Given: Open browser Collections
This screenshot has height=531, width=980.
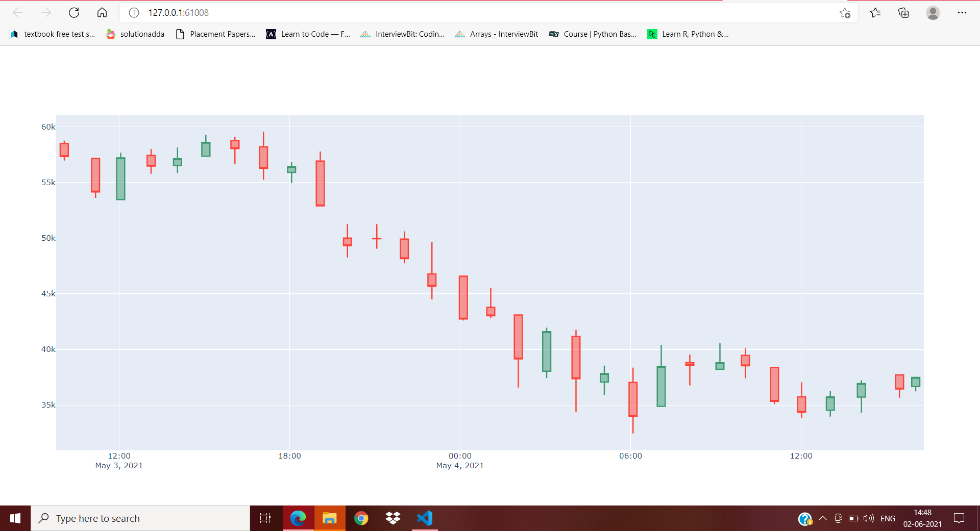Looking at the screenshot, I should tap(903, 13).
